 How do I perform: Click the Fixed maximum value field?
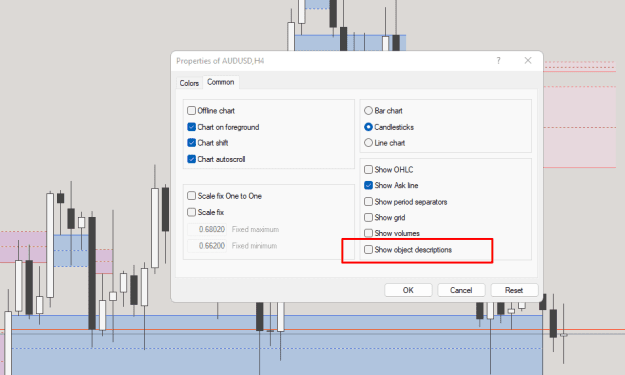coord(207,229)
